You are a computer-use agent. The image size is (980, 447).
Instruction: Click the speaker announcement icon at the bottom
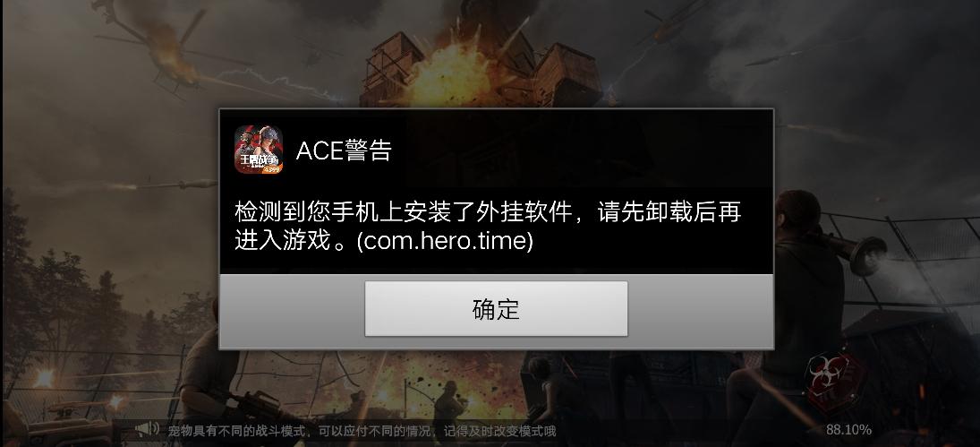coord(148,429)
